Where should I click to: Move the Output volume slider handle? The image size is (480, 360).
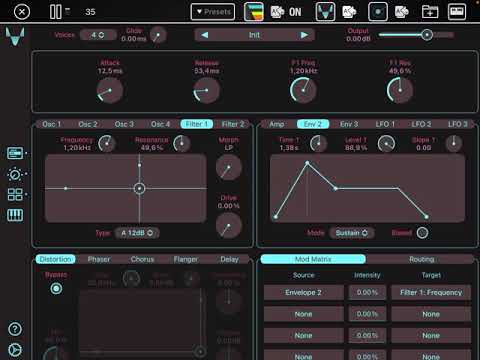tap(427, 35)
